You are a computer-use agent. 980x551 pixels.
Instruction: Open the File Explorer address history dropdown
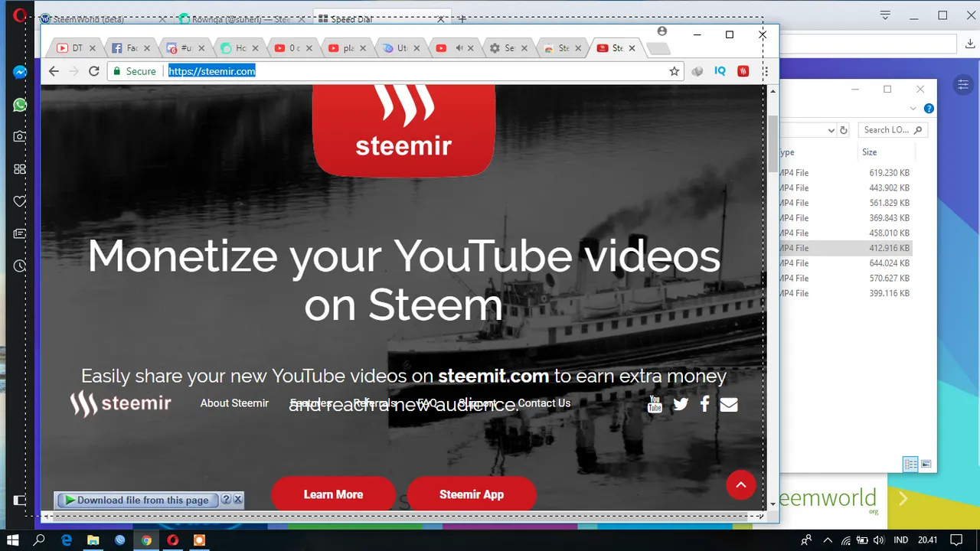point(831,130)
